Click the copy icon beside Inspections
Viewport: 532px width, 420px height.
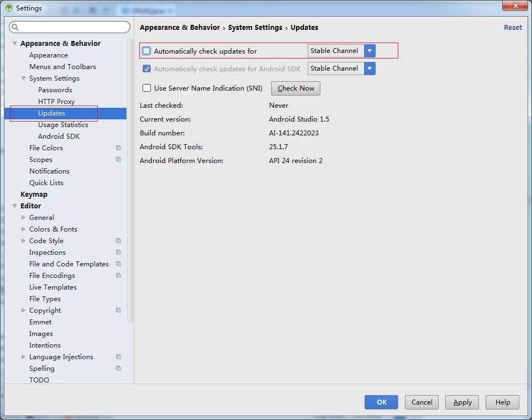(118, 252)
